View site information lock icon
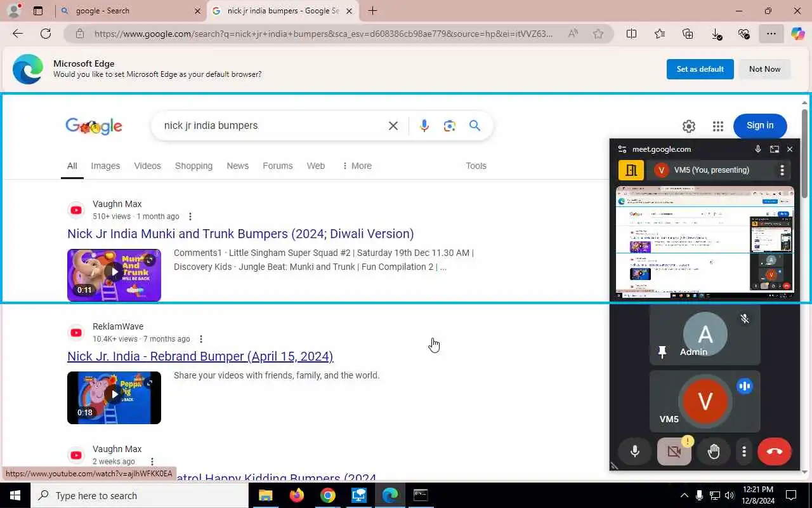 [79, 34]
